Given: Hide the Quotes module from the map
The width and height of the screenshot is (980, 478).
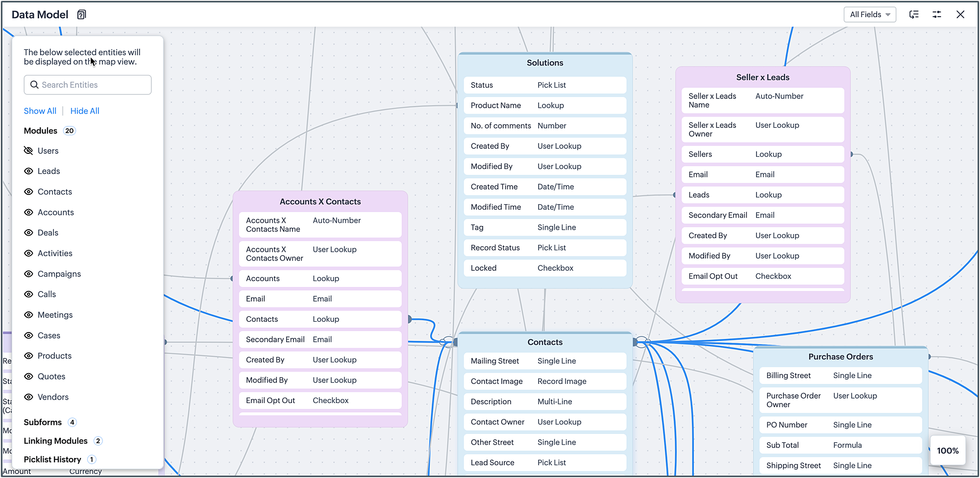Looking at the screenshot, I should tap(28, 376).
